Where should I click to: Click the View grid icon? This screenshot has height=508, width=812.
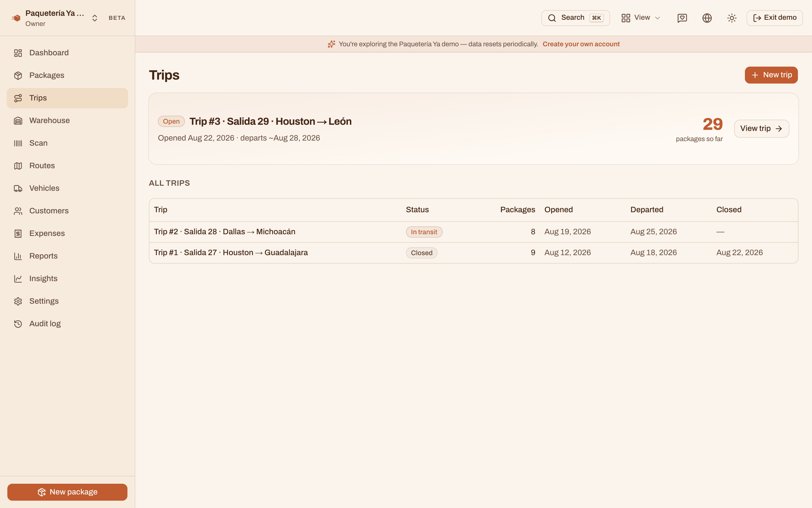tap(625, 18)
